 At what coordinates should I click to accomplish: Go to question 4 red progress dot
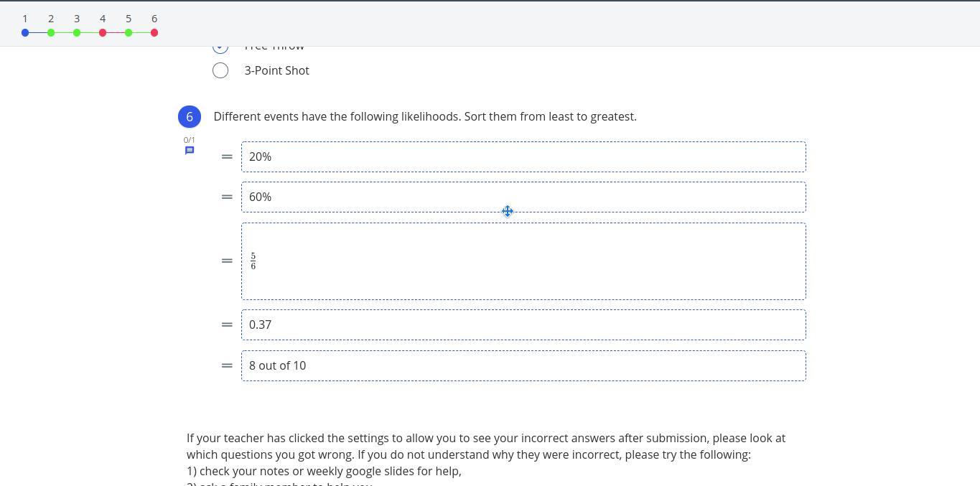click(x=103, y=32)
